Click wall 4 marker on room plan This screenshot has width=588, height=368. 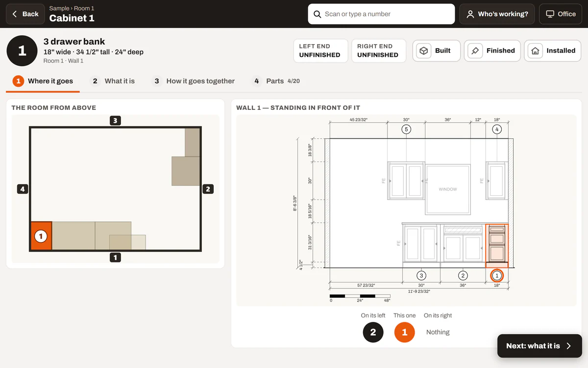pos(23,189)
